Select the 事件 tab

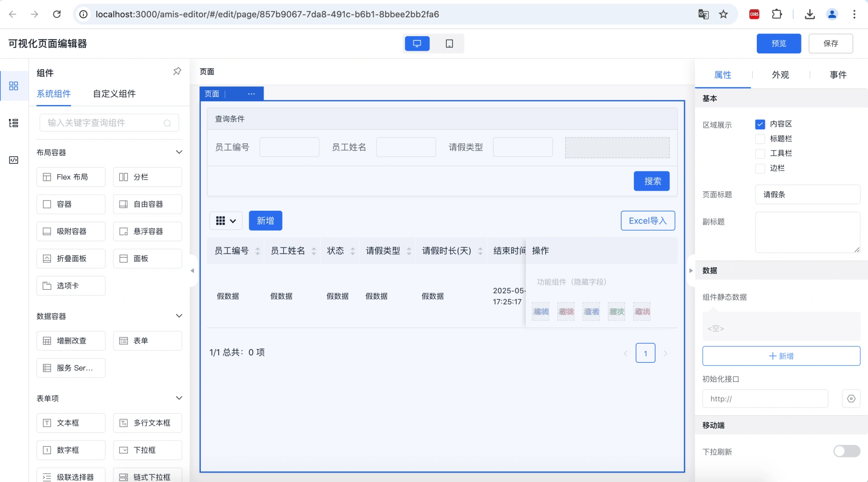[x=838, y=75]
